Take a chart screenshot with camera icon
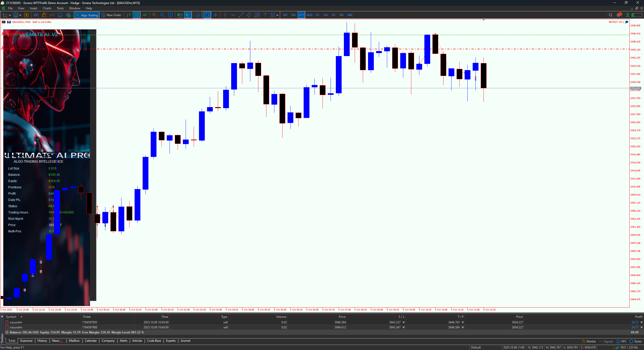 click(198, 15)
